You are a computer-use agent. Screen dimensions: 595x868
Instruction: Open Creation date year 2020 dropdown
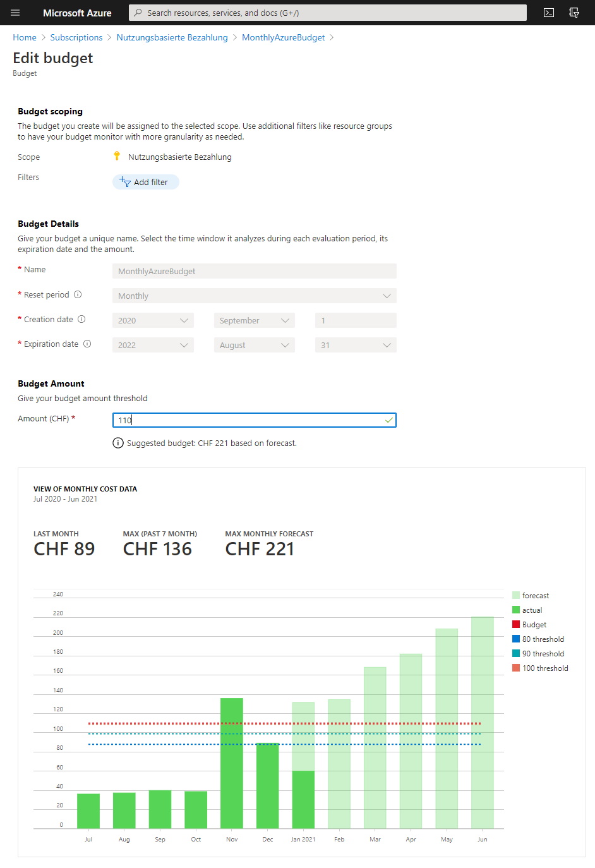coord(153,320)
